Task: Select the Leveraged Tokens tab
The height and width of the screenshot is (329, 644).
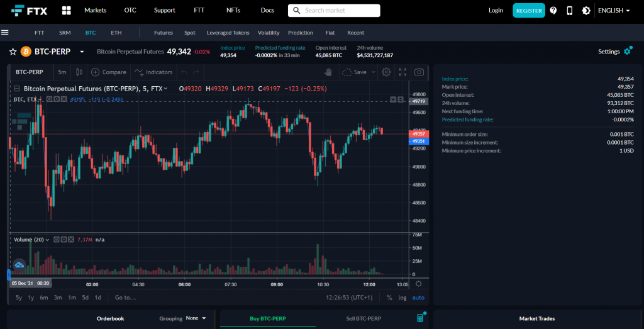Action: pyautogui.click(x=228, y=33)
